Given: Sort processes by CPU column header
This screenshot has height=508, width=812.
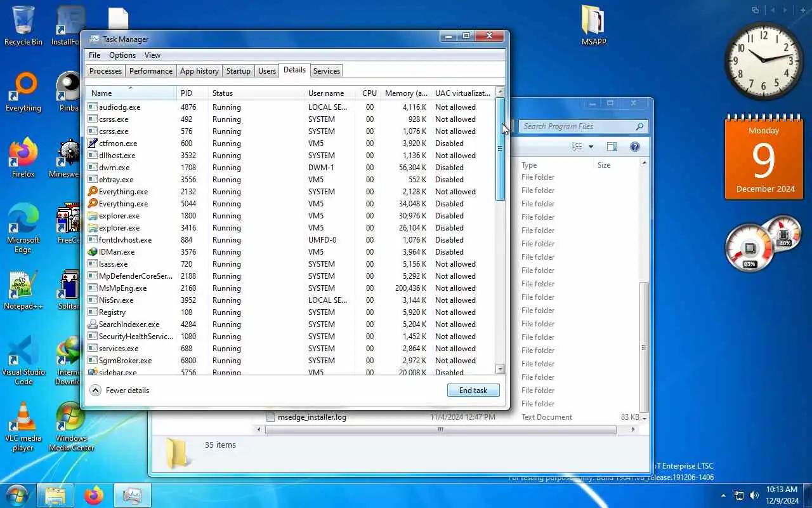Looking at the screenshot, I should coord(369,93).
